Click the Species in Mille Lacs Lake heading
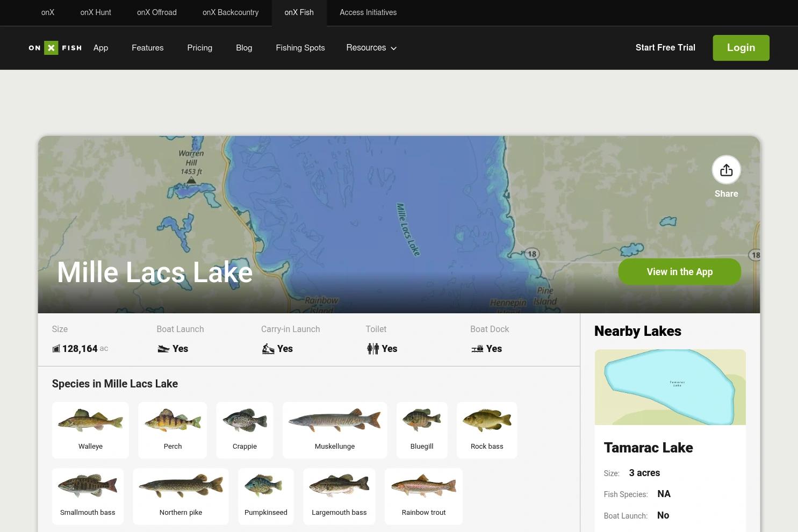Image resolution: width=798 pixels, height=532 pixels. point(115,384)
